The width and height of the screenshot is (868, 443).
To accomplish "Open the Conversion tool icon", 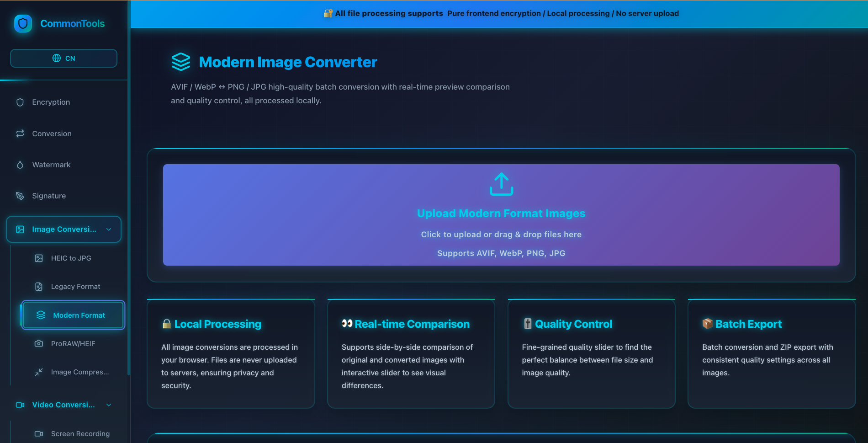I will click(x=20, y=133).
